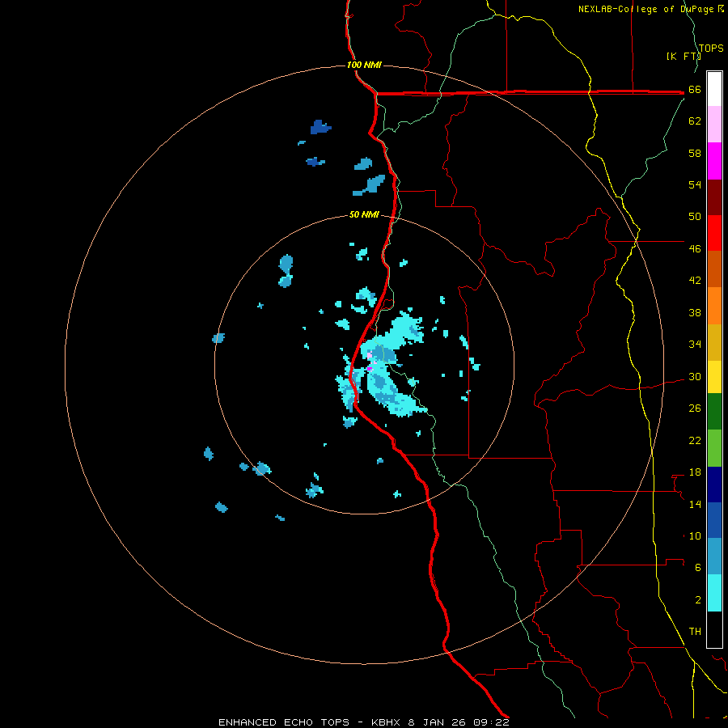Click the legend value 10
The image size is (728, 728).
695,535
